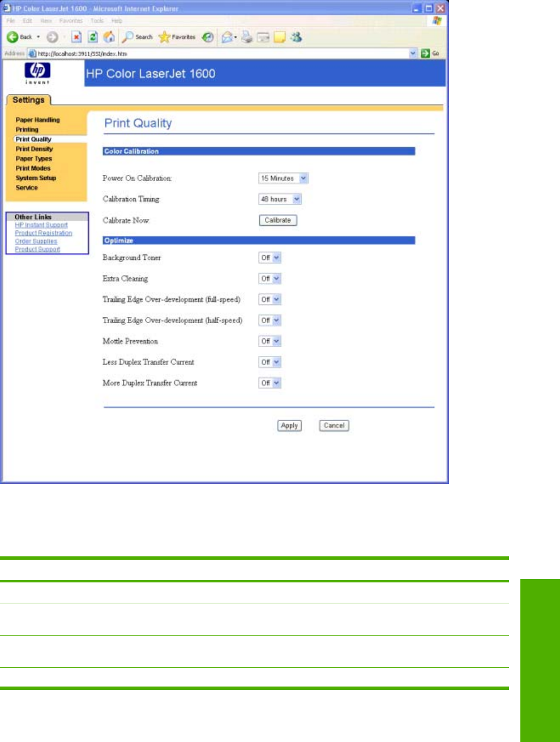Open the View menu

tap(46, 20)
